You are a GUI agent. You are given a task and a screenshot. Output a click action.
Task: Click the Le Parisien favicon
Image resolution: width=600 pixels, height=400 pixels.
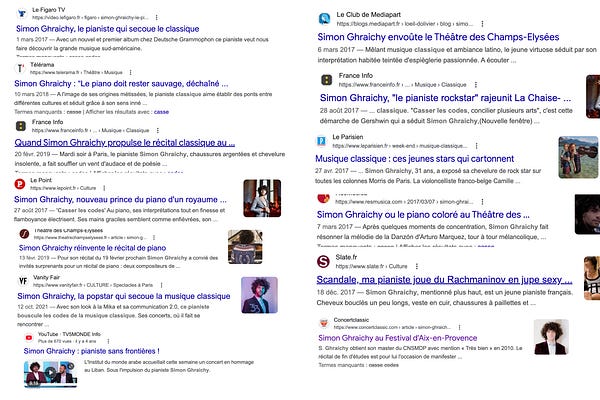click(321, 141)
